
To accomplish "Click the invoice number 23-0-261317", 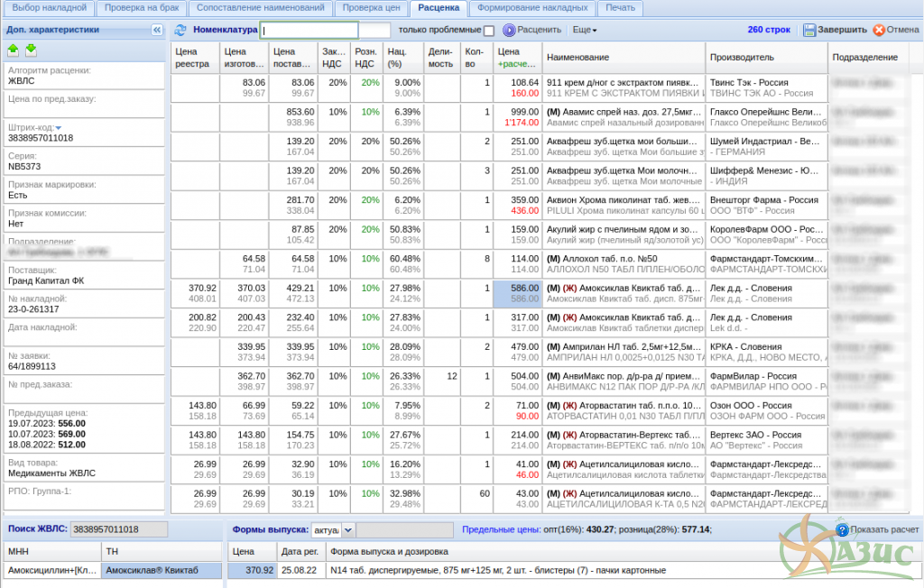I will coord(33,309).
